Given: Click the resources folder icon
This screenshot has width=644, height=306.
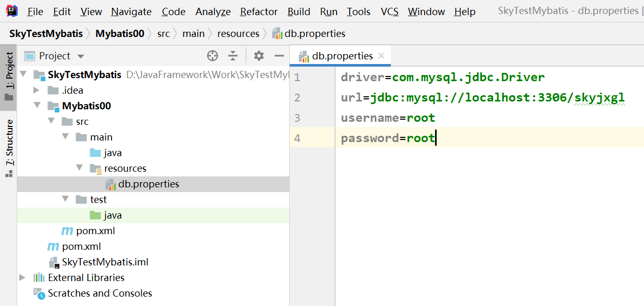Looking at the screenshot, I should click(95, 168).
